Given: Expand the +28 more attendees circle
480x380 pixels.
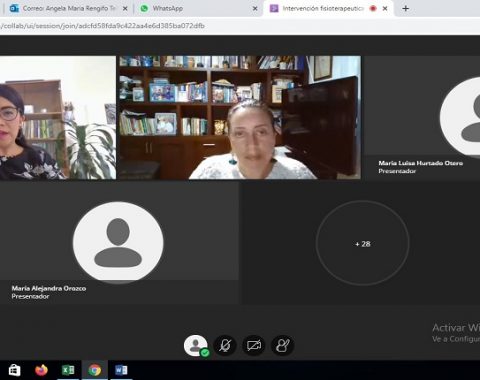Looking at the screenshot, I should [x=362, y=243].
